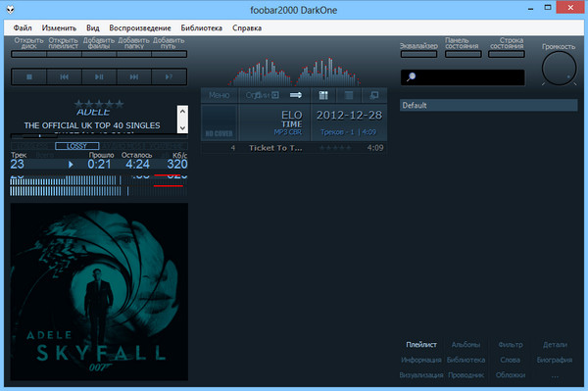Click the Громкость volume knob
588x391 pixels.
559,69
